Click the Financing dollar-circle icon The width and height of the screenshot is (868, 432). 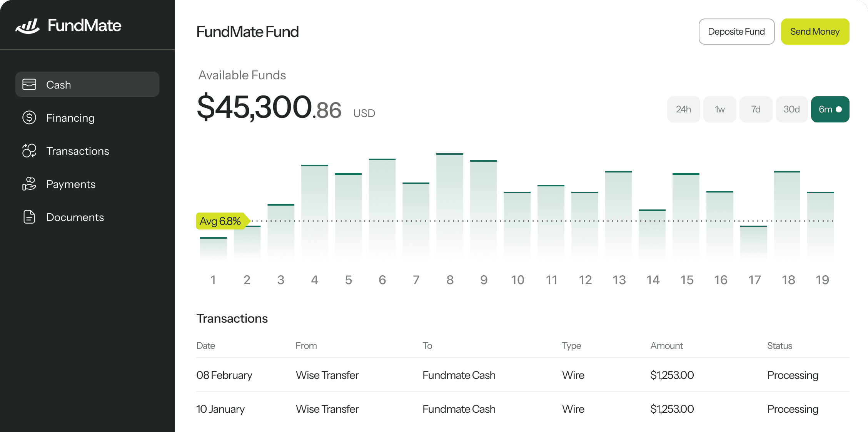(29, 117)
